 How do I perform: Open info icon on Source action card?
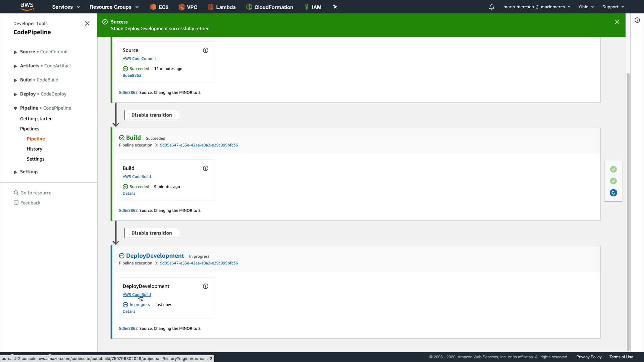coord(206,50)
